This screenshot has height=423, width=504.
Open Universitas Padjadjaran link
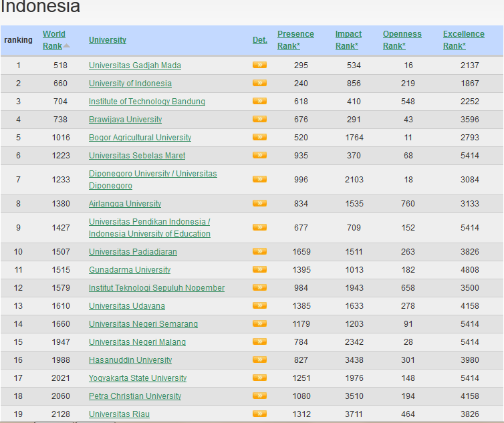click(133, 252)
